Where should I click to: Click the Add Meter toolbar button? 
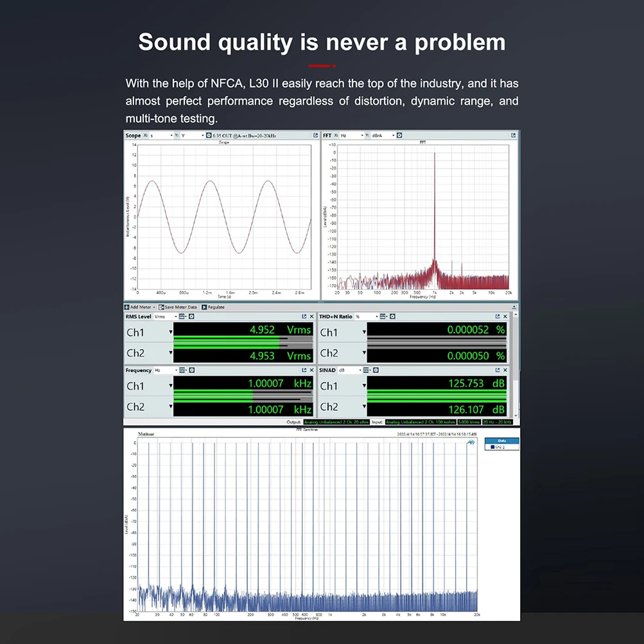coord(139,307)
